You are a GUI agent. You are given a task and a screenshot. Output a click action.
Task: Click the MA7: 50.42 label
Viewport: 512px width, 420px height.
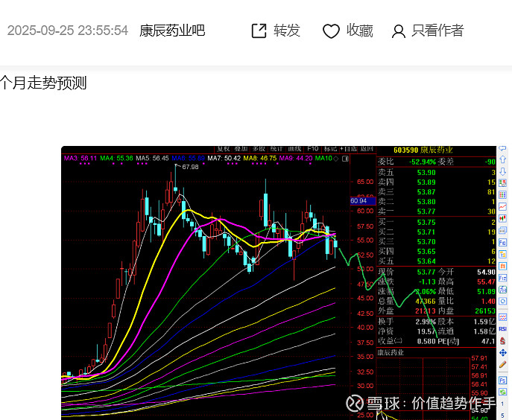(224, 159)
